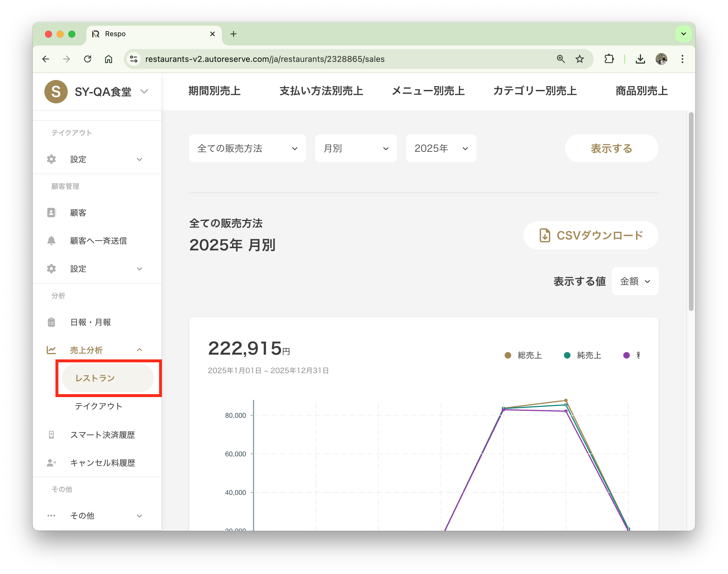
Task: Click the スマート決済履歴 phone icon
Action: point(51,434)
